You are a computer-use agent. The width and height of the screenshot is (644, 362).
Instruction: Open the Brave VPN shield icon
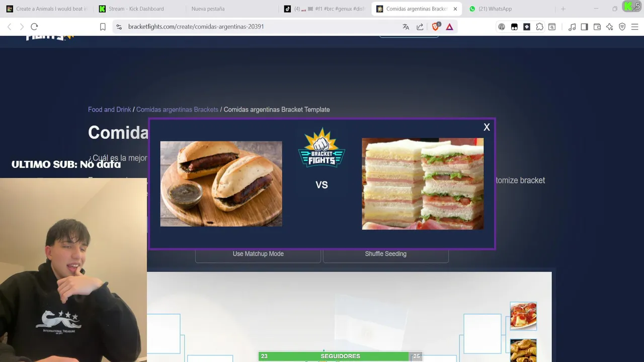click(x=622, y=27)
